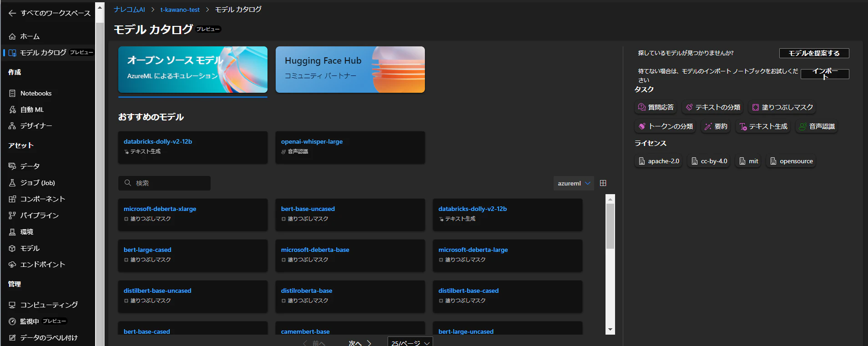Toggle the 音声認識 task filter
Screen dimensions: 868x346
click(x=817, y=126)
